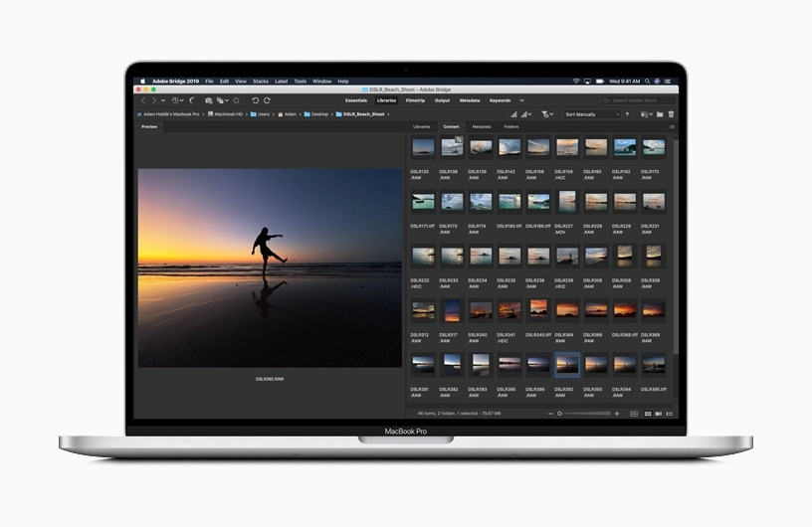The height and width of the screenshot is (527, 812).
Task: Select the Filmstrip workspace
Action: (415, 100)
